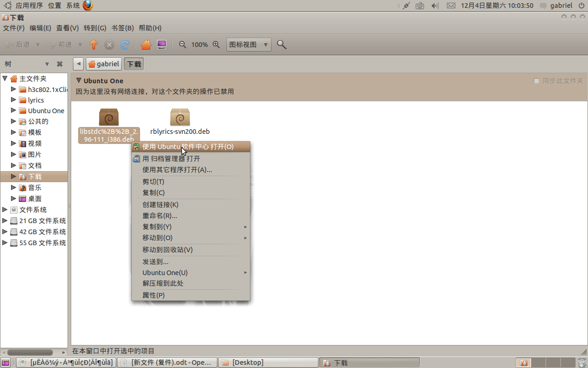Select the rblyrics-svn200.deb package icon
This screenshot has width=588, height=368.
point(180,117)
